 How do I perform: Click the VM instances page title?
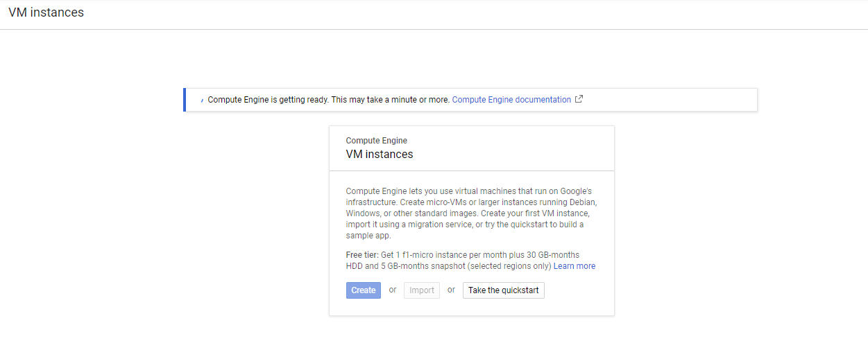(x=46, y=12)
